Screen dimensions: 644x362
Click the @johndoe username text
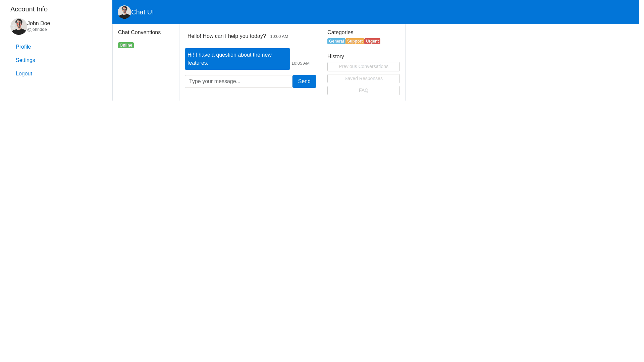coord(37,29)
